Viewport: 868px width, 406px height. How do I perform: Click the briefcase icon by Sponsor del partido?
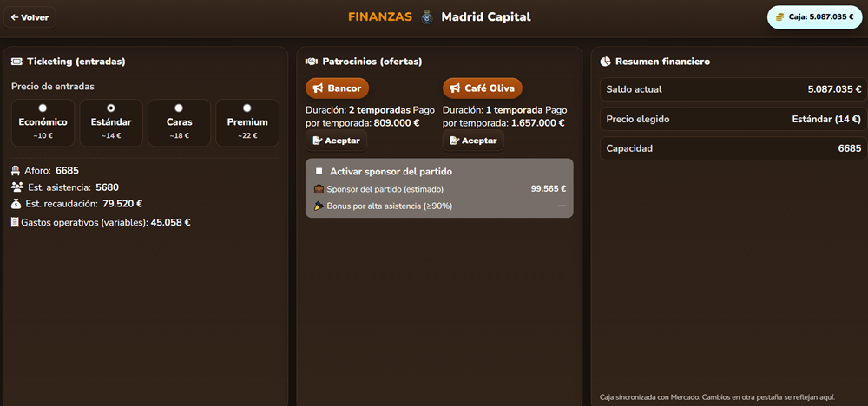point(319,188)
